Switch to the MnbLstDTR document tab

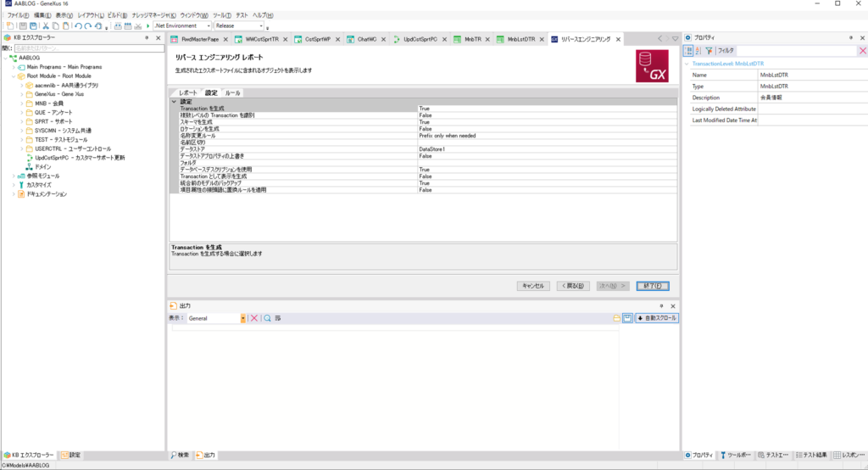[521, 39]
